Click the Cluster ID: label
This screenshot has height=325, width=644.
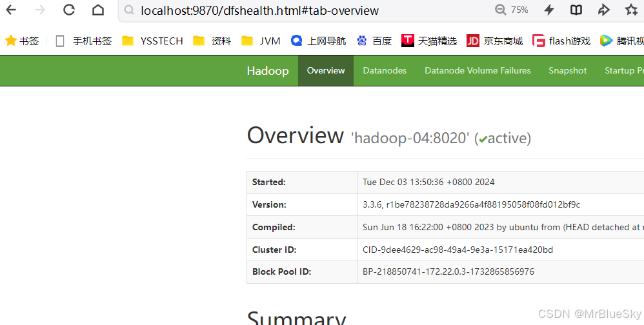point(274,250)
